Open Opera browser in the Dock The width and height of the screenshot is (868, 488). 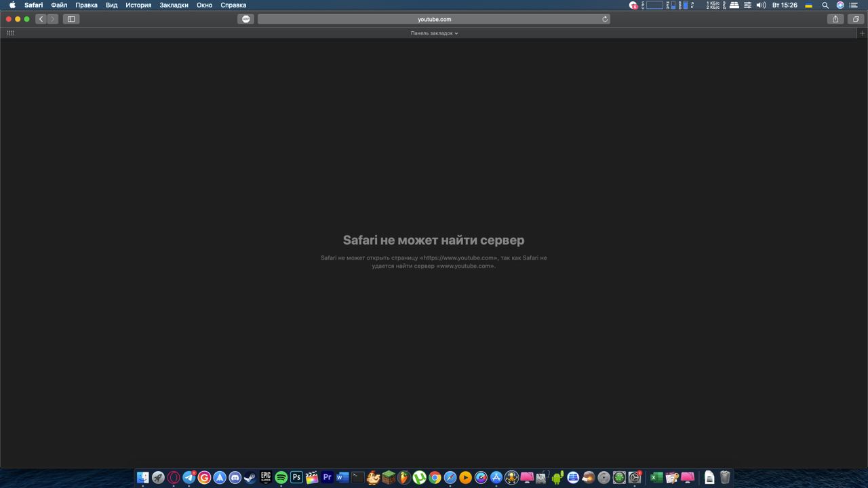click(x=174, y=478)
